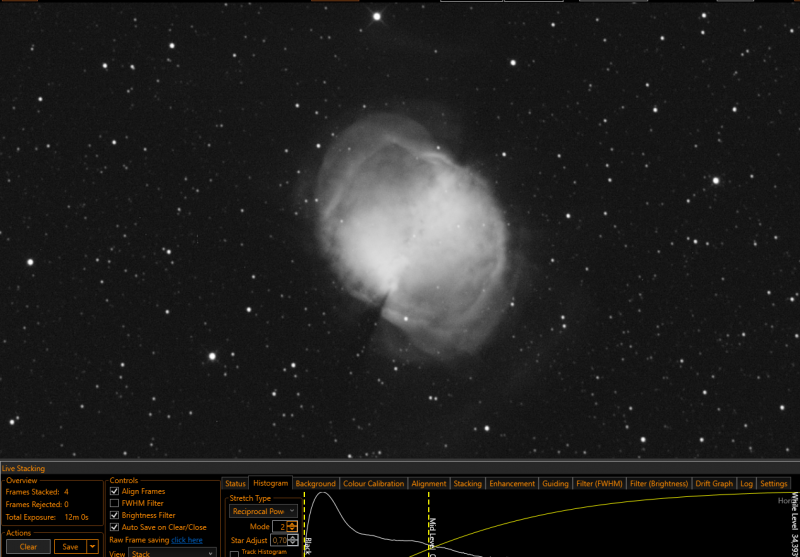Go to the Enhancement tab
Screen dimensions: 800x557
pos(512,484)
